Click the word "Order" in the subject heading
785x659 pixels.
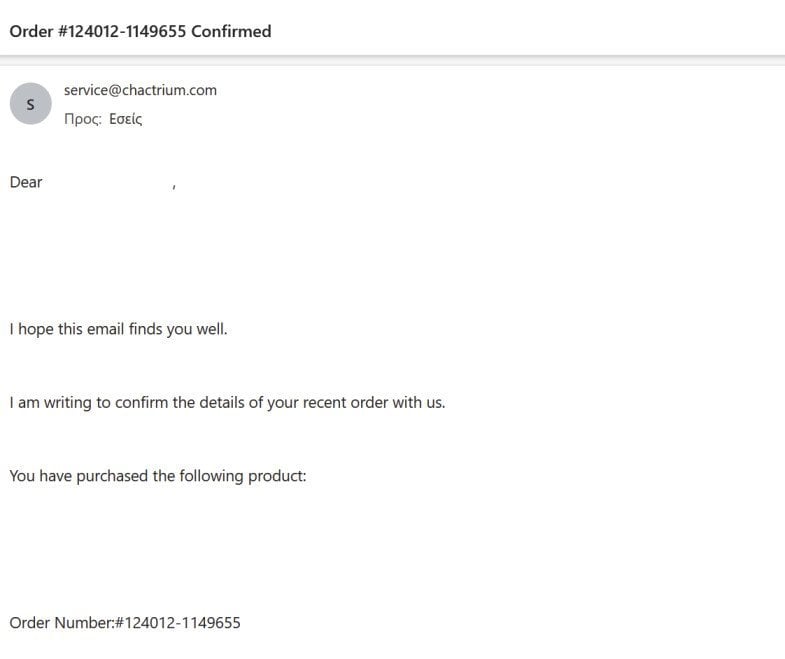31,31
